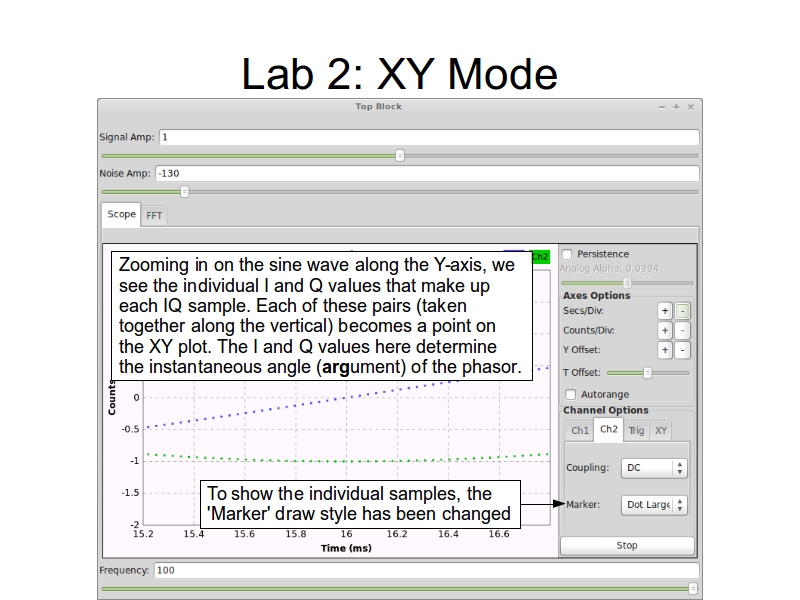Screen dimensions: 800x600
Task: Decrease Secs/Div with the minus button
Action: click(682, 311)
